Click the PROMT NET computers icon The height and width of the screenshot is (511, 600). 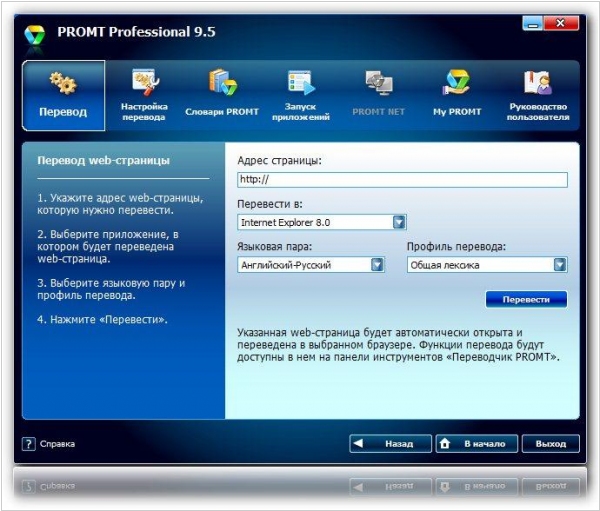[379, 82]
